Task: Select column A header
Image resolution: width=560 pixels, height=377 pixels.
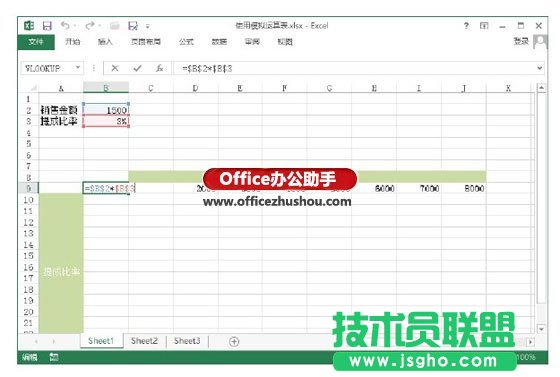Action: pyautogui.click(x=61, y=88)
